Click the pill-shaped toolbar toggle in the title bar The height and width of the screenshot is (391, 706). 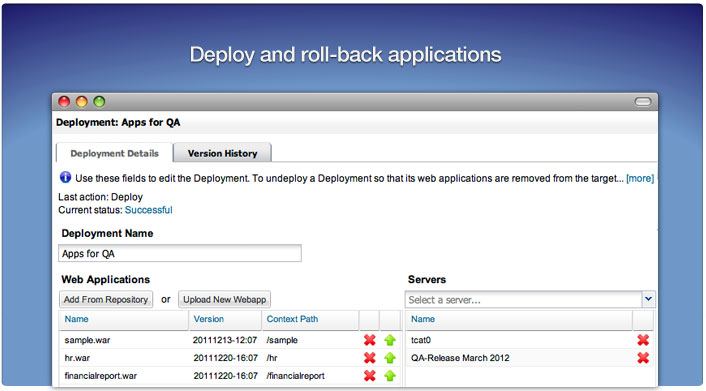[643, 102]
